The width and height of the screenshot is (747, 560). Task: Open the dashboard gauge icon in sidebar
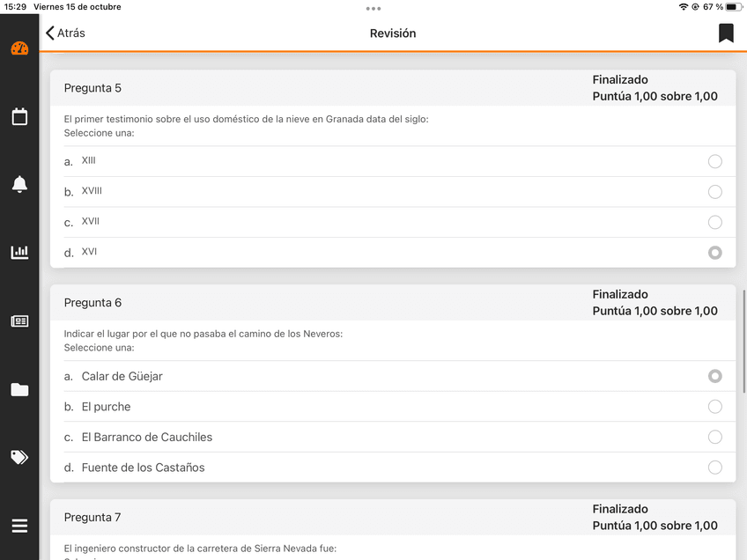coord(19,48)
